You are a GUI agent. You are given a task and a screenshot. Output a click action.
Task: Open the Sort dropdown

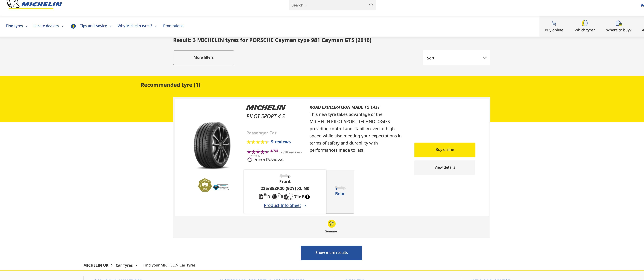point(457,58)
